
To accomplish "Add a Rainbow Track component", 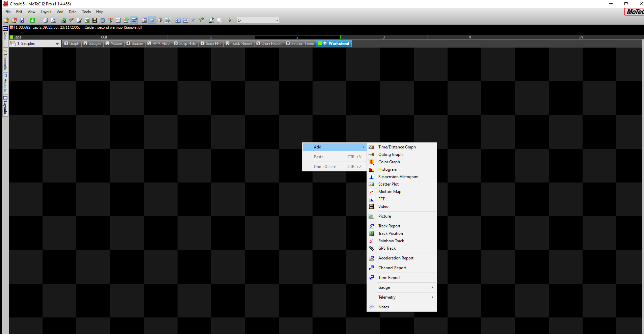I will point(402,241).
